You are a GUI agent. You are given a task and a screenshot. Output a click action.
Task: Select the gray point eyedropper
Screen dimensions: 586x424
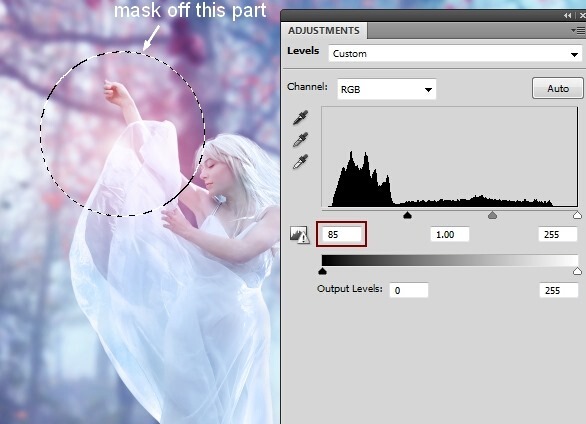[300, 139]
